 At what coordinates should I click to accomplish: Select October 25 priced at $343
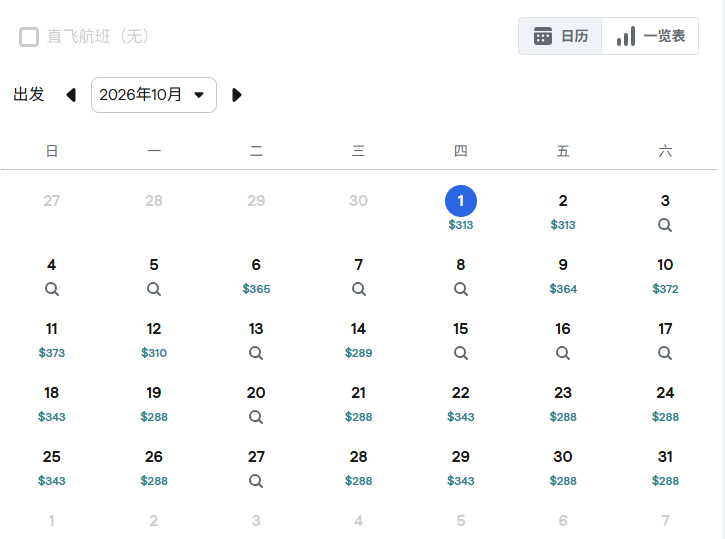pos(52,466)
